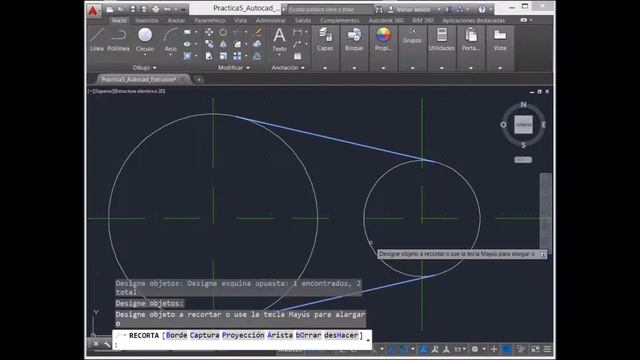Expand the arrow under Bloque panel
The width and height of the screenshot is (640, 360).
(x=354, y=68)
